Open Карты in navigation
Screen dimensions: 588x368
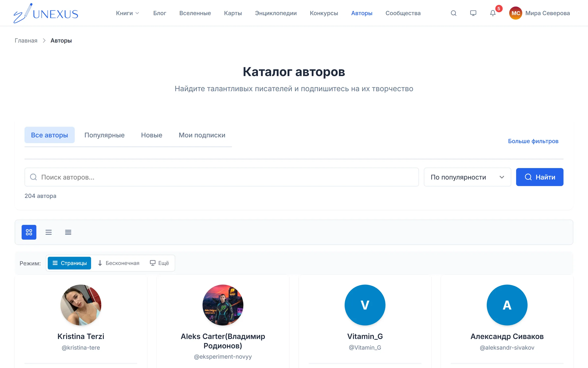pos(233,13)
